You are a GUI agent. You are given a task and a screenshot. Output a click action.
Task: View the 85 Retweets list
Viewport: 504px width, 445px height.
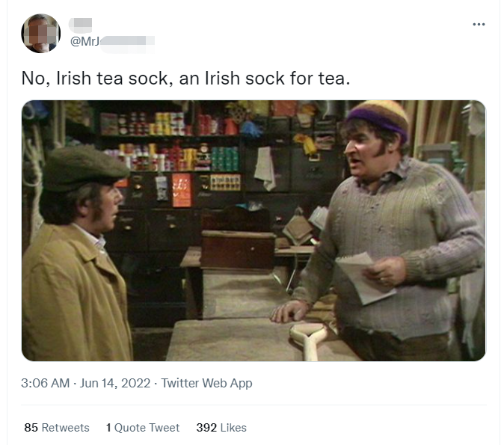tap(57, 428)
